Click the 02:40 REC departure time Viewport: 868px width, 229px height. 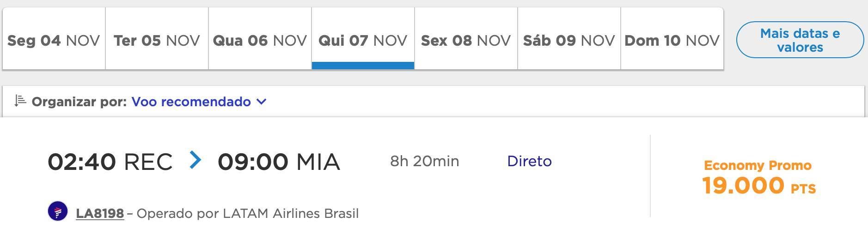coord(110,162)
